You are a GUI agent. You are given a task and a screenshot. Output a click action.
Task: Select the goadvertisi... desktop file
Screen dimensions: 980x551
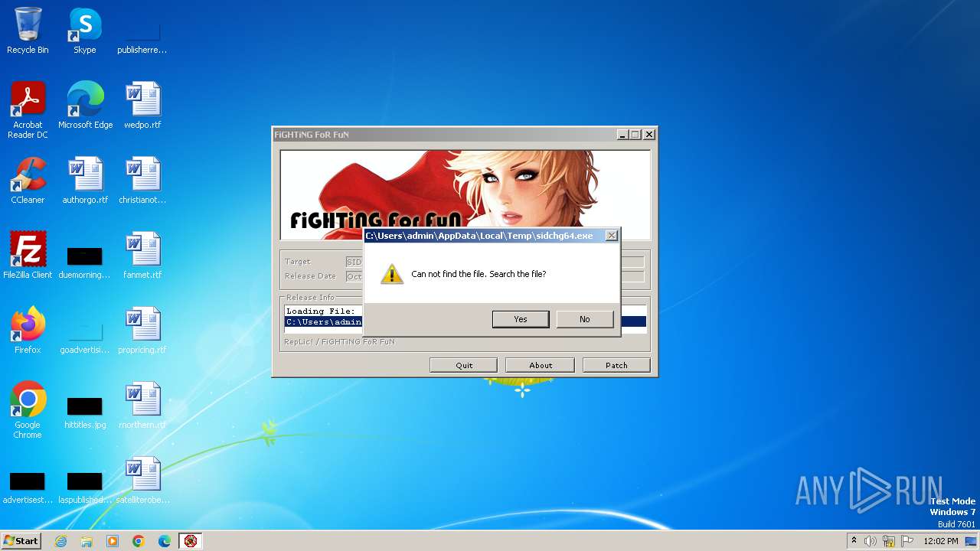point(85,337)
